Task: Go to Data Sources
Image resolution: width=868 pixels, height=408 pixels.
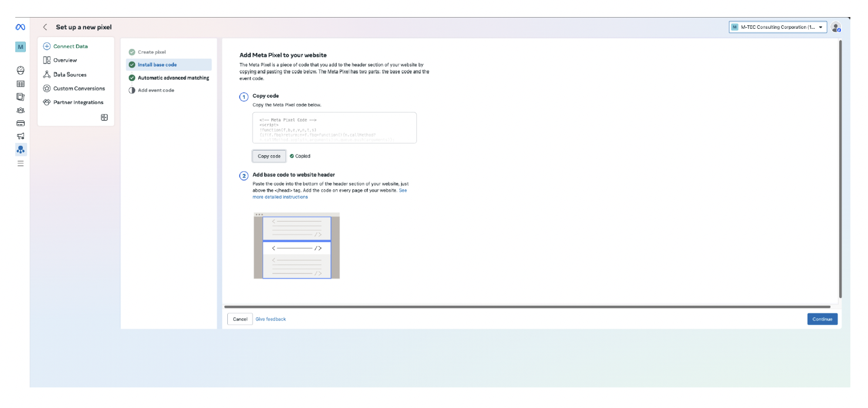Action: [65, 75]
